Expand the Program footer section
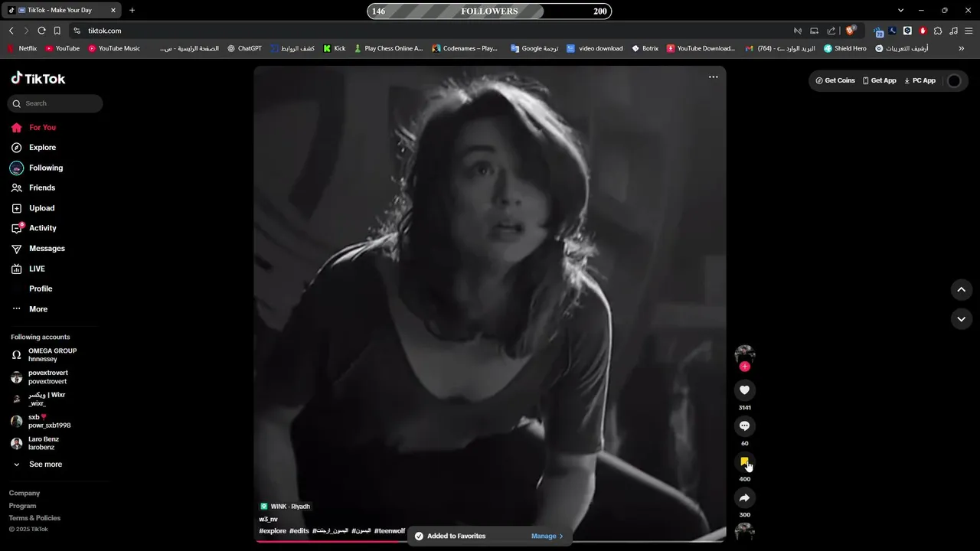The height and width of the screenshot is (551, 980). click(23, 506)
